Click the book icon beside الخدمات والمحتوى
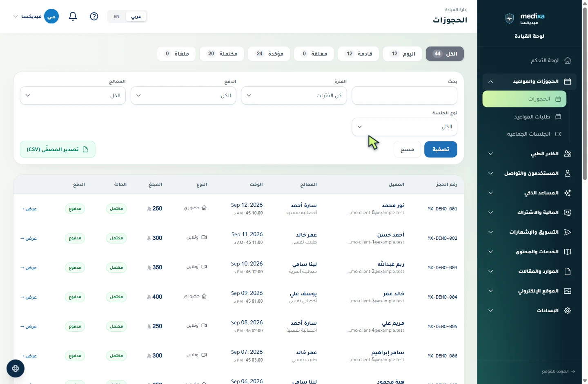Image resolution: width=588 pixels, height=384 pixels. pos(568,252)
